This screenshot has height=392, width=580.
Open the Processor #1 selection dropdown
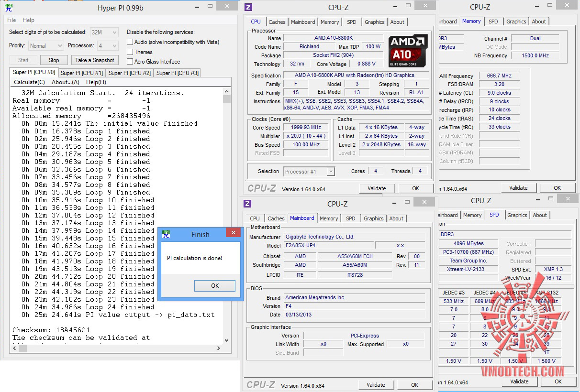pos(309,171)
